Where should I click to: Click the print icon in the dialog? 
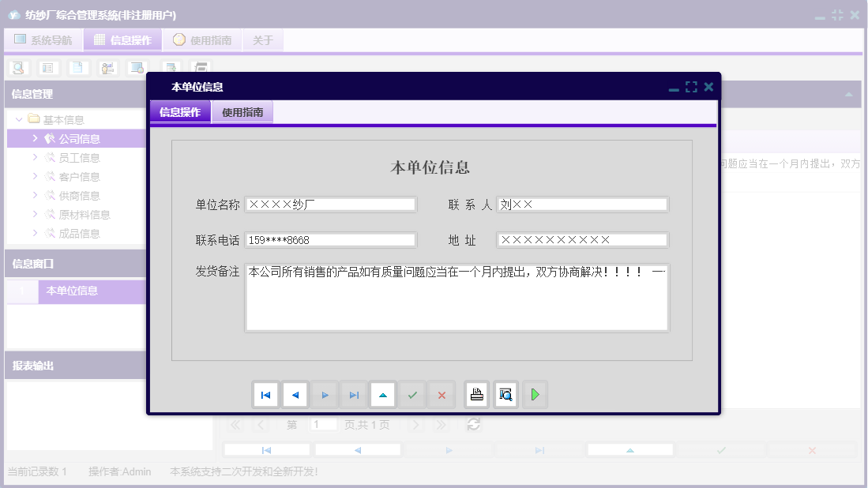475,395
